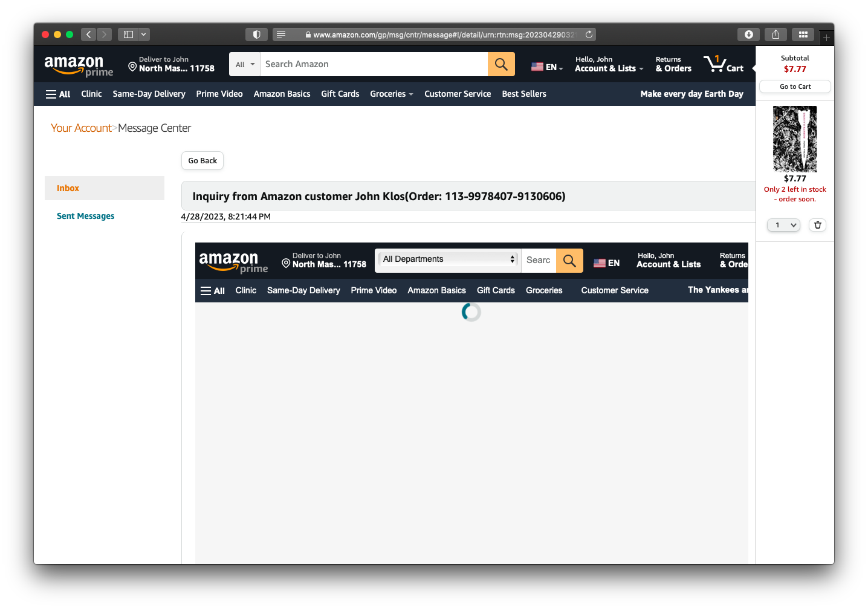Open the All hamburger menu
The image size is (868, 609).
click(x=58, y=94)
